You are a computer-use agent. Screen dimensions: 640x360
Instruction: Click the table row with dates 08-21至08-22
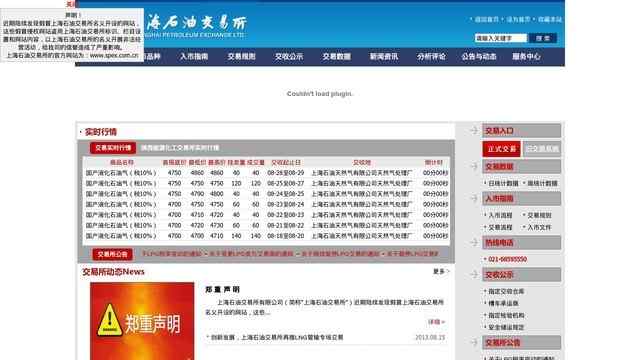click(x=267, y=225)
